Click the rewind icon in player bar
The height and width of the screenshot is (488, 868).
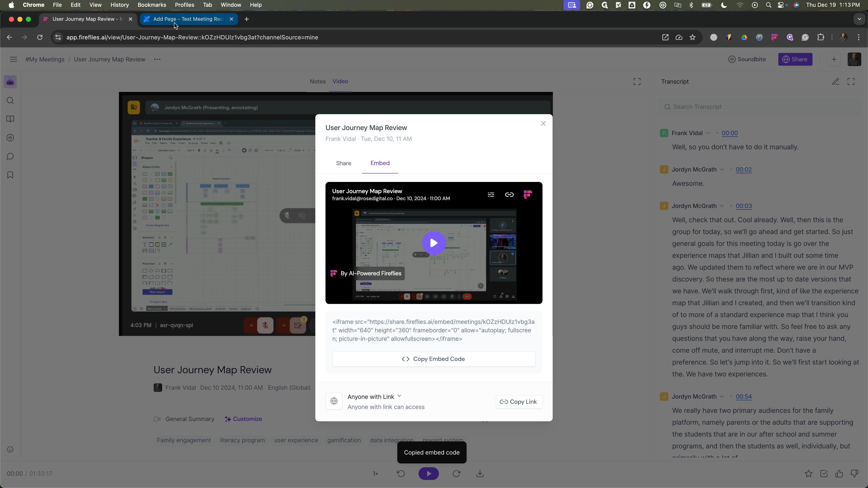coord(401,474)
